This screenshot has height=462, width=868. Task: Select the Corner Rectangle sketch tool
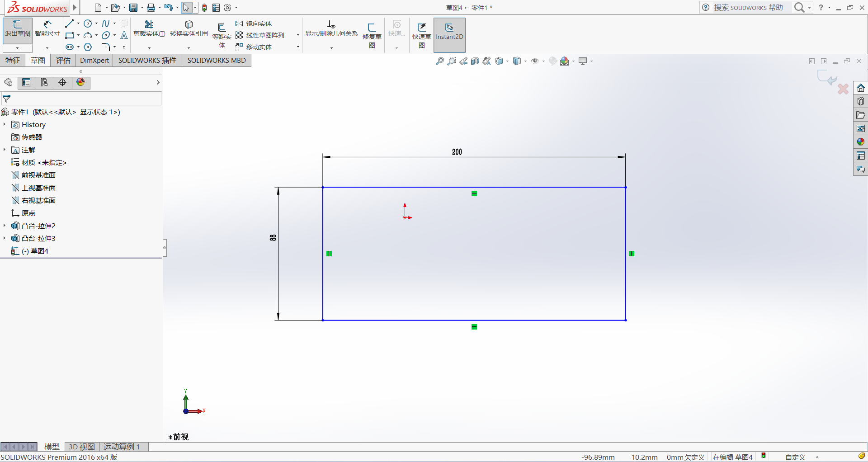[69, 35]
